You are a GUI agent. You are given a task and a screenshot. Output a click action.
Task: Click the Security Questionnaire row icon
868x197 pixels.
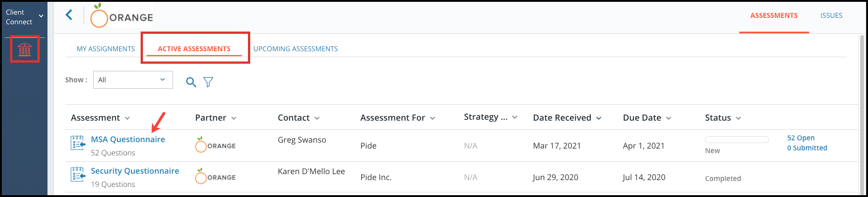coord(78,174)
